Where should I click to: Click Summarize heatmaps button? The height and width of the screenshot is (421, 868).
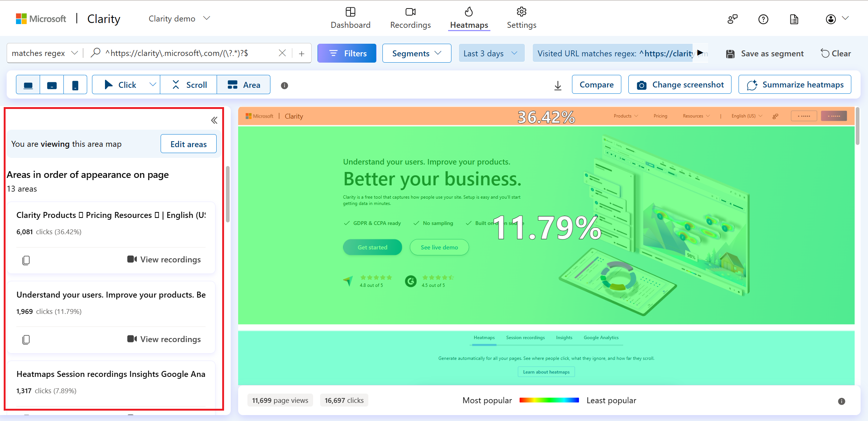tap(795, 84)
